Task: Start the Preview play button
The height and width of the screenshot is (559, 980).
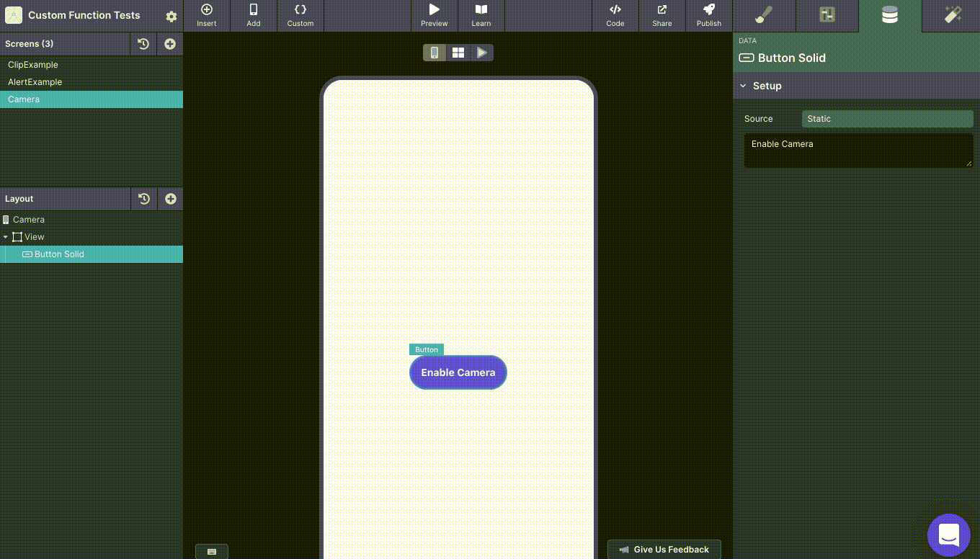Action: [x=434, y=15]
